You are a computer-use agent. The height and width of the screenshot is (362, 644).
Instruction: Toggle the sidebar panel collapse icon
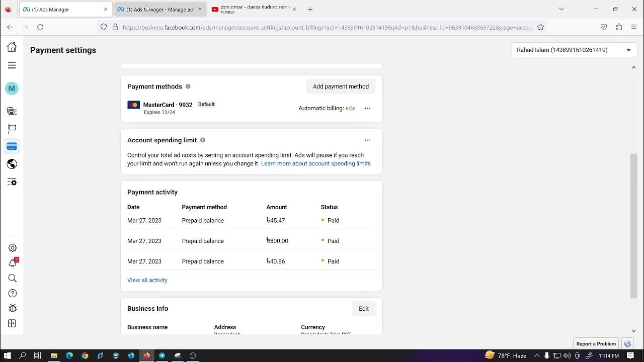pos(13,323)
